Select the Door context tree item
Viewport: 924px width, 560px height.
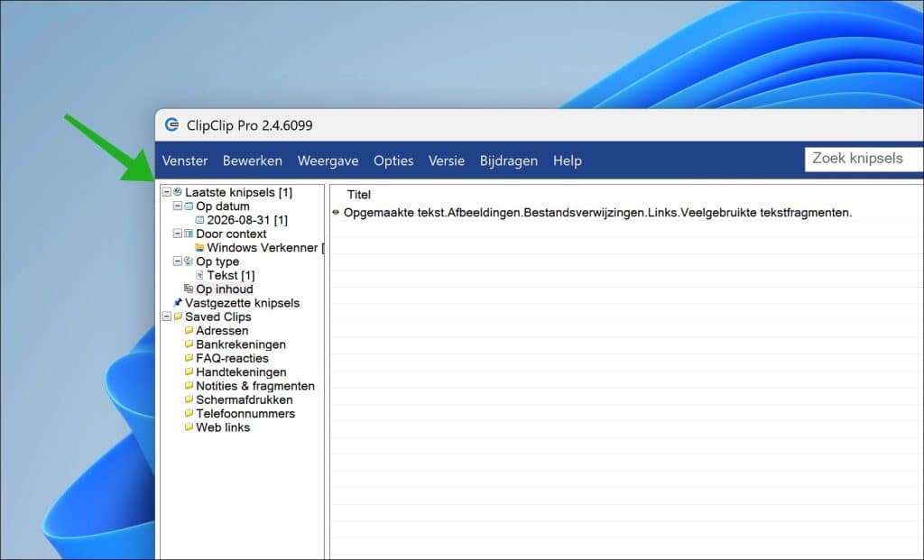coord(231,234)
